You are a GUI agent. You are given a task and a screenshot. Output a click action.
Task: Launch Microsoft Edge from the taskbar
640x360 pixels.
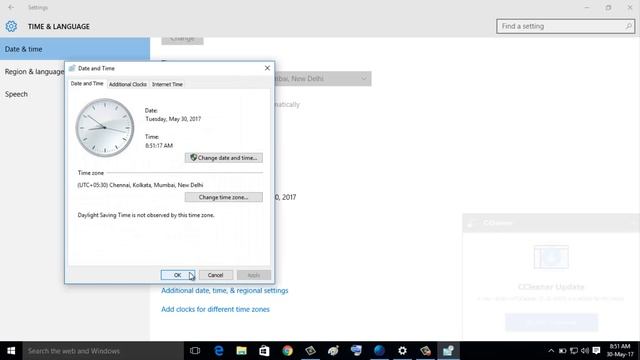click(219, 351)
